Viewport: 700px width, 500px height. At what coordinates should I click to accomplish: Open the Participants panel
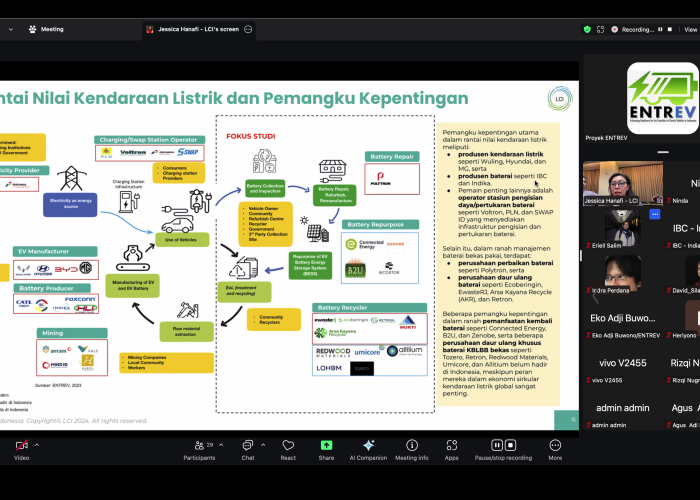[200, 450]
